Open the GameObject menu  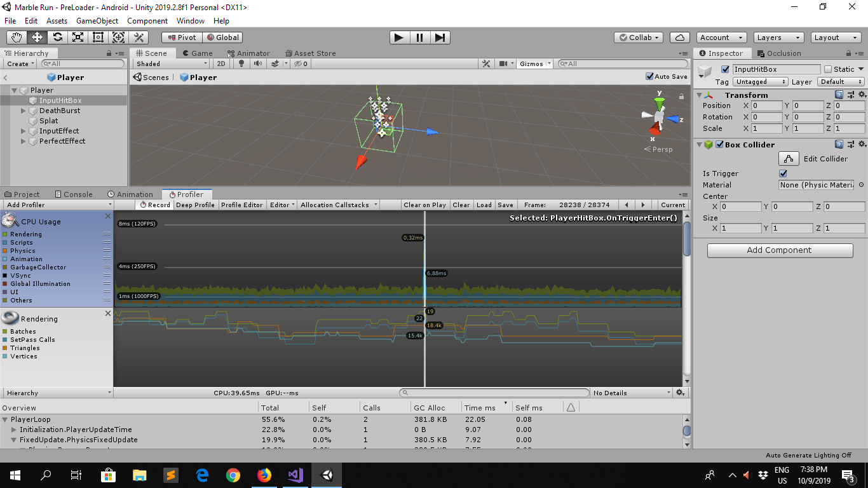tap(97, 21)
